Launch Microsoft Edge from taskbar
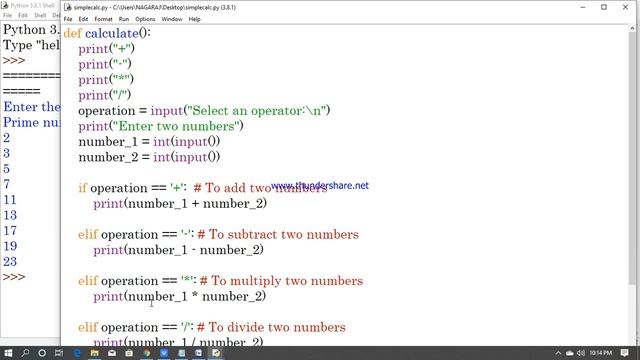The image size is (640, 360). (x=77, y=353)
